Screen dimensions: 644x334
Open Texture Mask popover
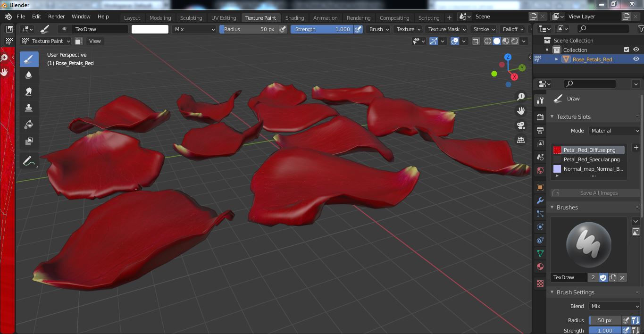point(447,29)
